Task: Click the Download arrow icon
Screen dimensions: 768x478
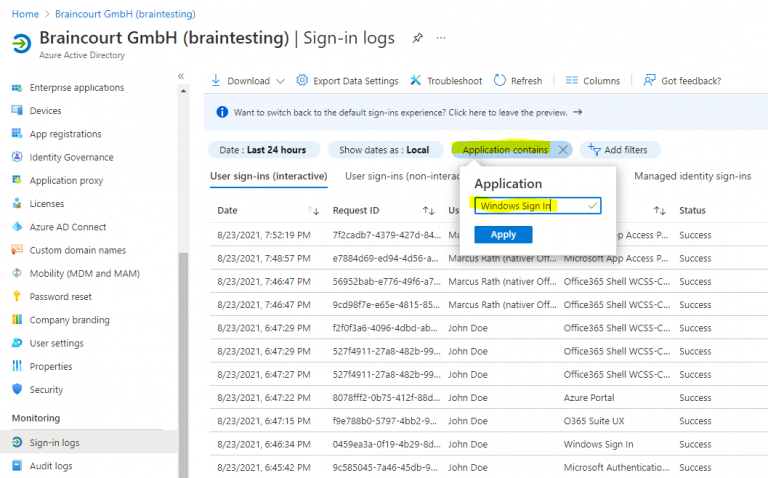Action: coord(216,80)
